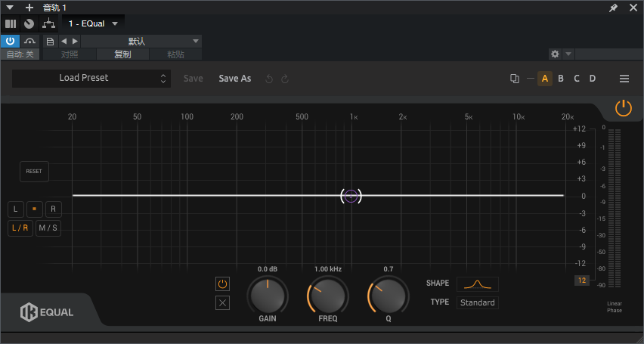644x344 pixels.
Task: Toggle the orange channel link equals button
Action: [35, 209]
